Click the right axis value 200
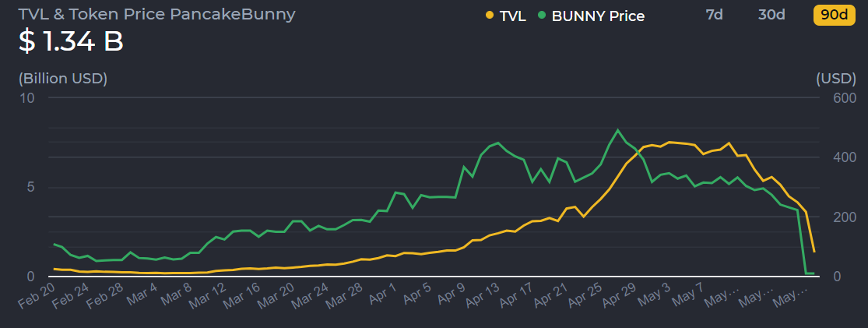 click(x=844, y=217)
